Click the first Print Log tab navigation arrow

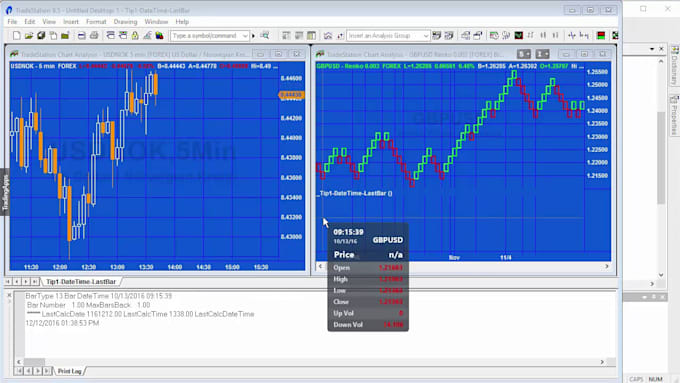coord(19,371)
